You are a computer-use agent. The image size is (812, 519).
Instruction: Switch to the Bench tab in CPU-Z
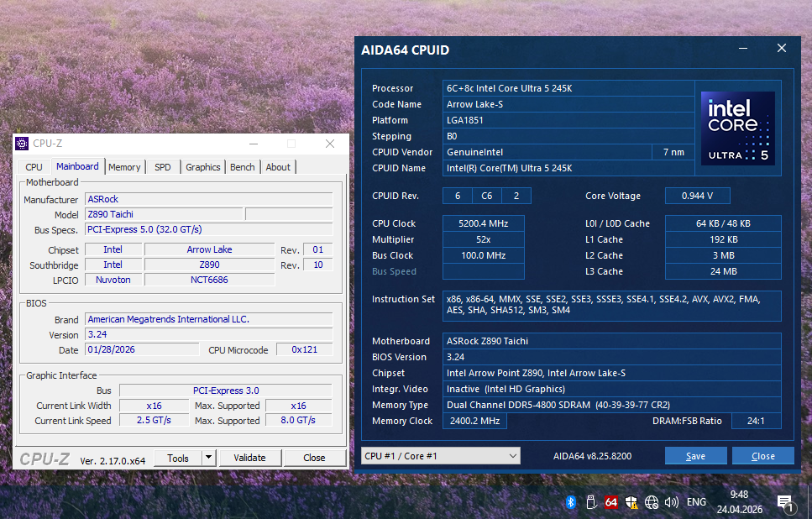pos(243,167)
